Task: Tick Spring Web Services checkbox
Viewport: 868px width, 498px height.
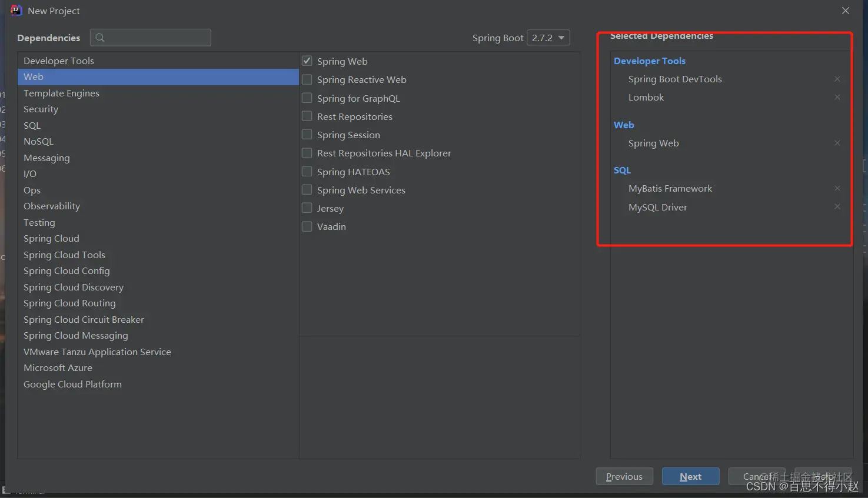Action: click(x=307, y=189)
